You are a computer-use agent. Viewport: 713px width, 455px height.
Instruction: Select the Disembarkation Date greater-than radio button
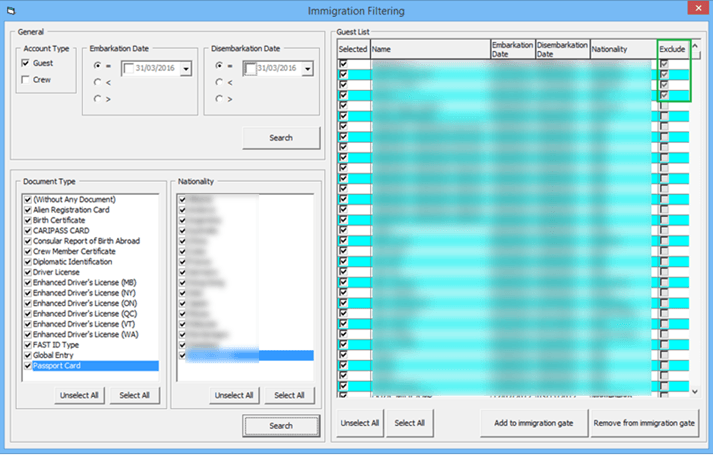219,99
